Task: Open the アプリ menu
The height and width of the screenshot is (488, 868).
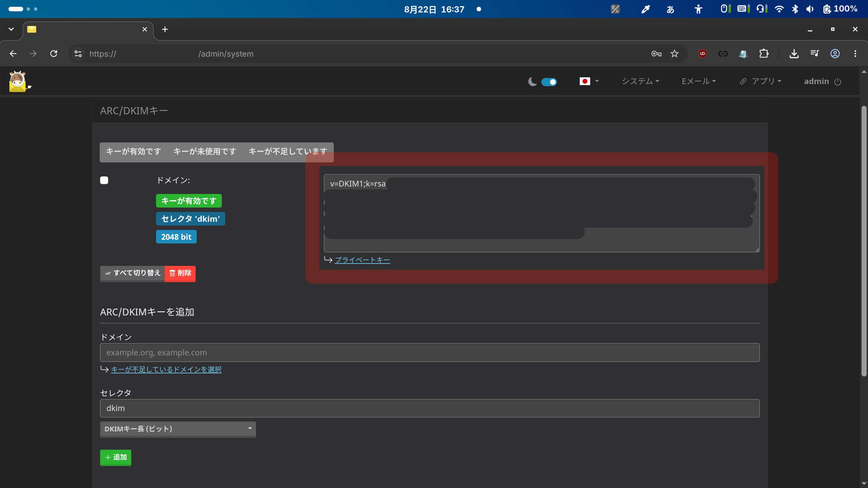Action: click(760, 81)
